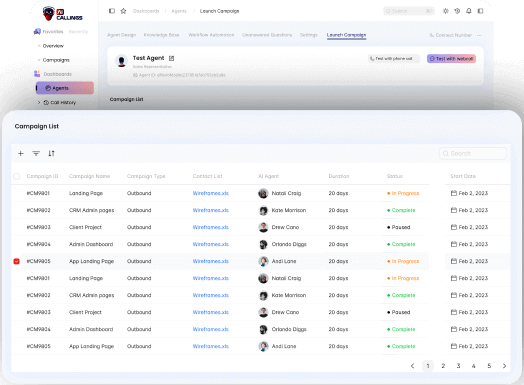Screen dimensions: 524x385
Task: Open the more options dots beside Connect Number
Action: [x=479, y=35]
